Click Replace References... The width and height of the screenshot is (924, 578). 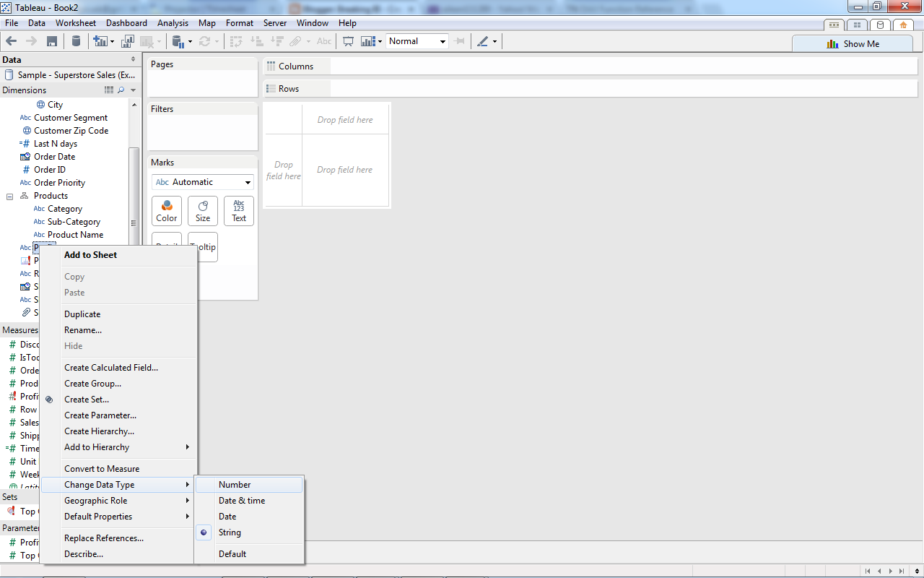click(118, 538)
